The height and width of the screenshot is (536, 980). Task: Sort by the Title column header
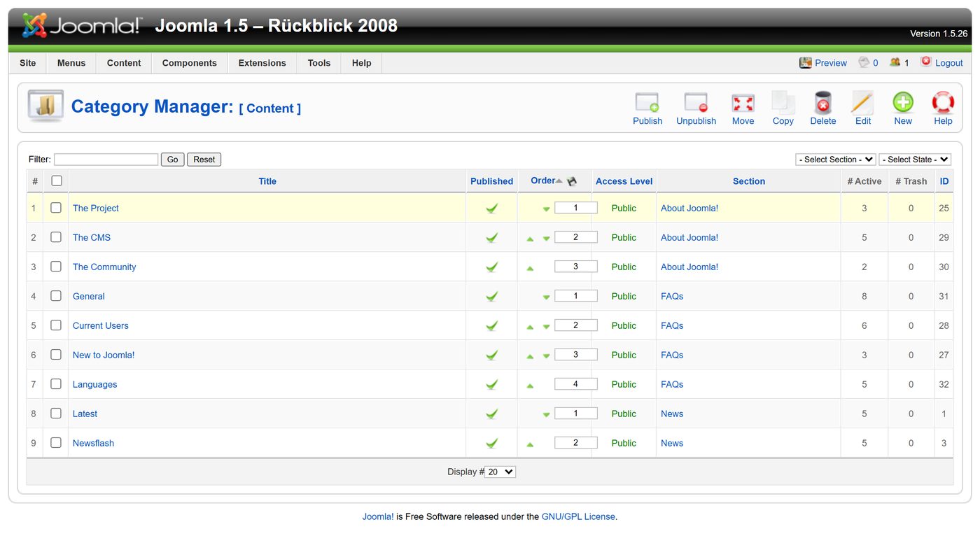pyautogui.click(x=267, y=181)
